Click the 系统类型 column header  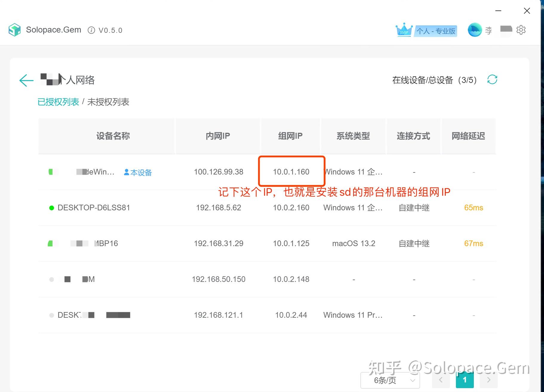[x=353, y=136]
